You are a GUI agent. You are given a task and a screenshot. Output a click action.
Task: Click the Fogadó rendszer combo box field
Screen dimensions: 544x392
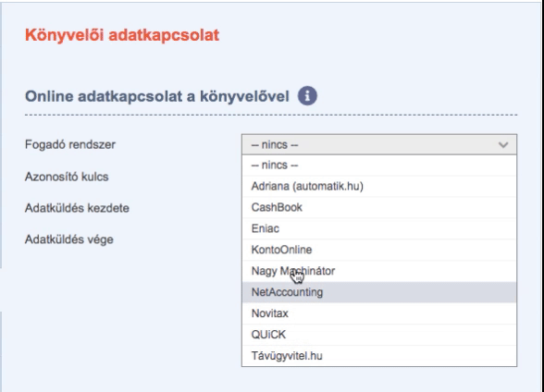click(379, 144)
